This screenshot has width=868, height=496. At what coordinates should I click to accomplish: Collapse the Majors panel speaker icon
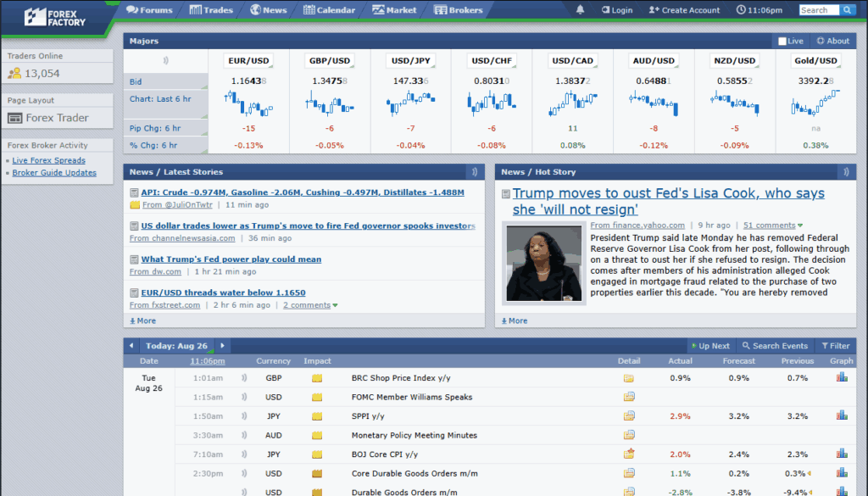[x=165, y=60]
